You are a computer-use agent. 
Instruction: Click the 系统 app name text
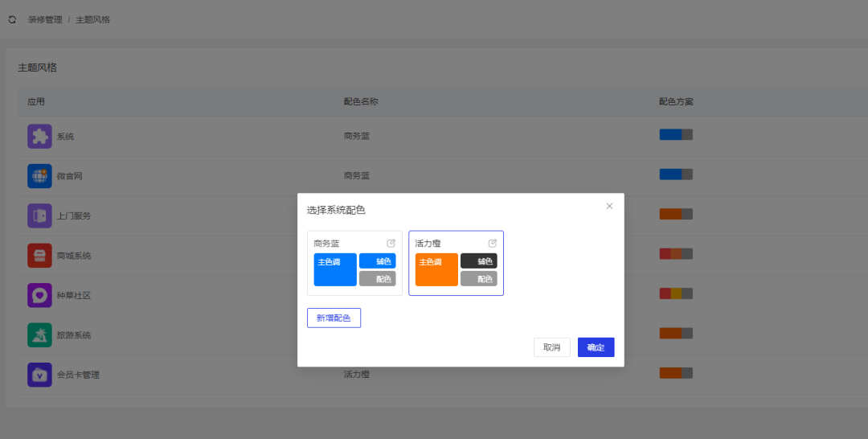(x=65, y=136)
